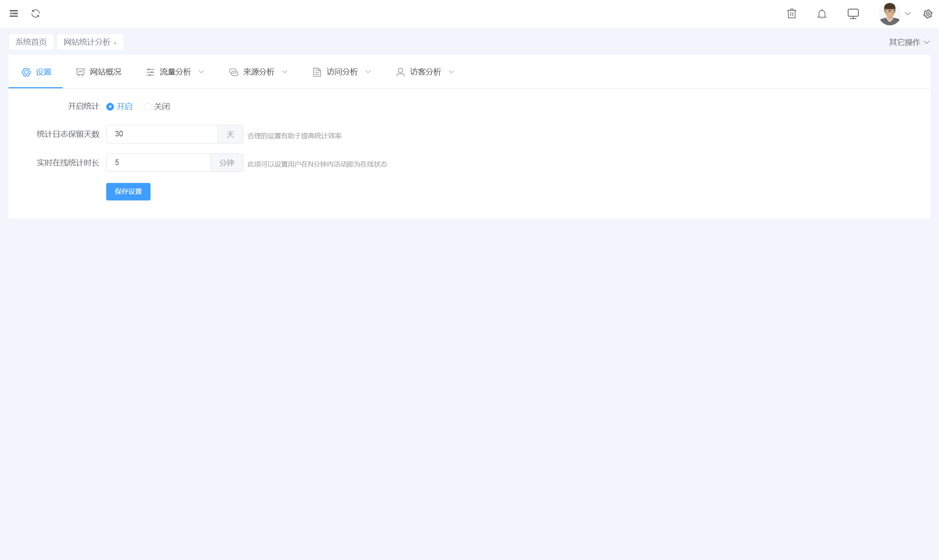
Task: Click the 统计日志保留天数 input field
Action: tap(162, 134)
